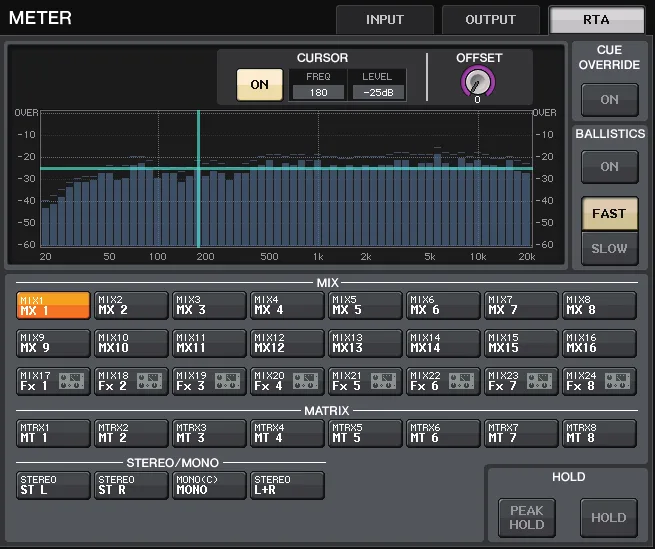
Task: Click the vertical cursor line in RTA graph
Action: (x=198, y=179)
